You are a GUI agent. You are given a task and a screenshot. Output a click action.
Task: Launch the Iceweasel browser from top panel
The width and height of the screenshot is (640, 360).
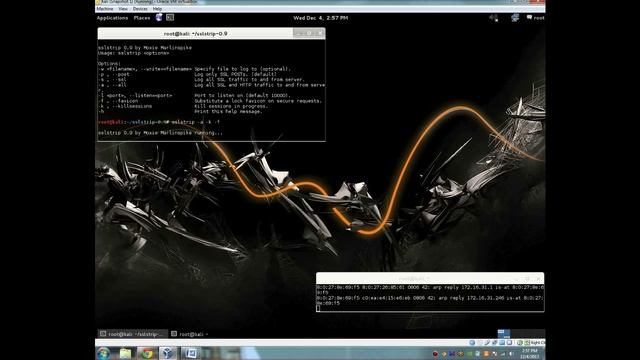(159, 17)
